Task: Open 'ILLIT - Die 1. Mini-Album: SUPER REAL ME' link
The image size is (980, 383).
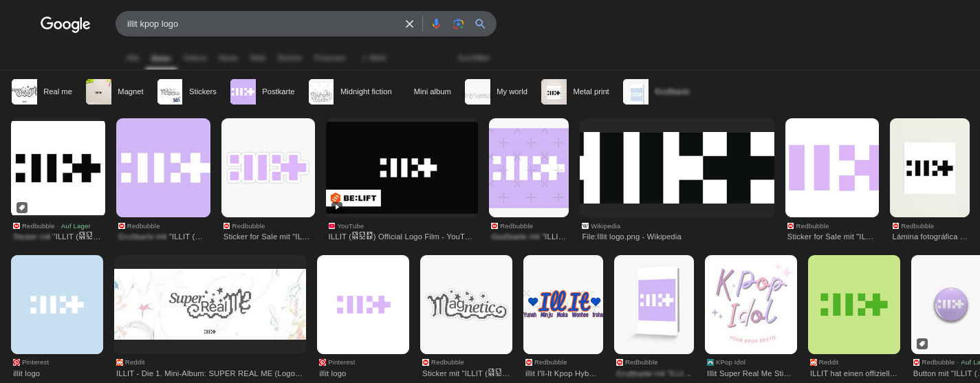Action: pos(209,373)
